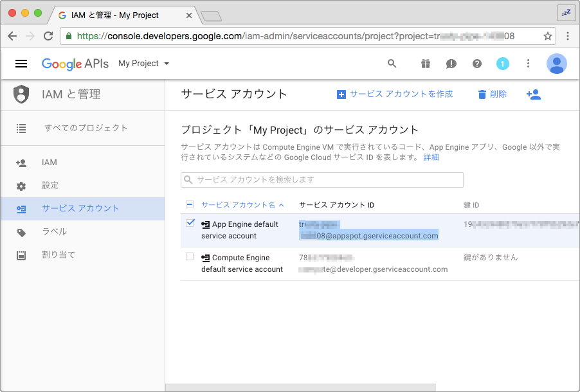Click the 割り当て quota icon
Screen dimensions: 580x392
21,255
